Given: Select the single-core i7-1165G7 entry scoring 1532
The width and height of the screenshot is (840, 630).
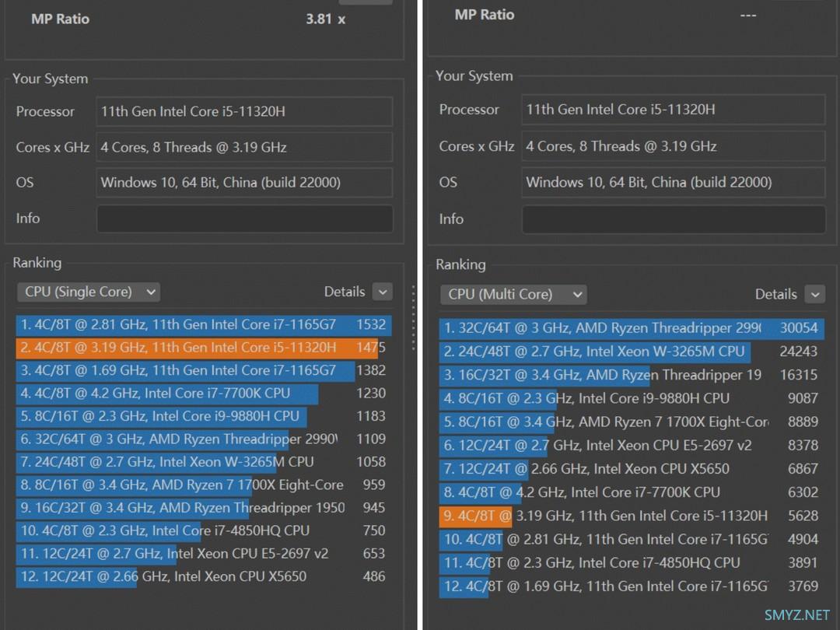Looking at the screenshot, I should (202, 324).
